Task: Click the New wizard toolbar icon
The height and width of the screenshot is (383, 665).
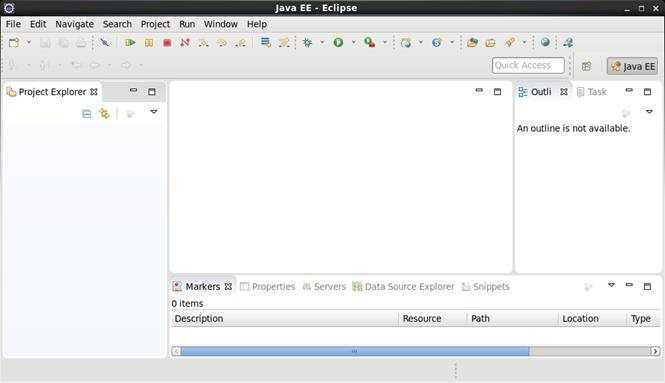Action: [x=14, y=42]
